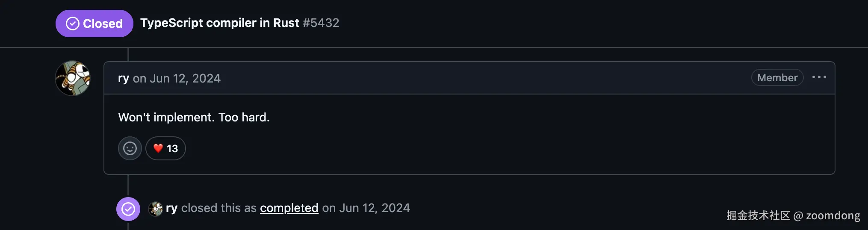Image resolution: width=868 pixels, height=230 pixels.
Task: Click the ry username in the comment header
Action: [x=123, y=78]
